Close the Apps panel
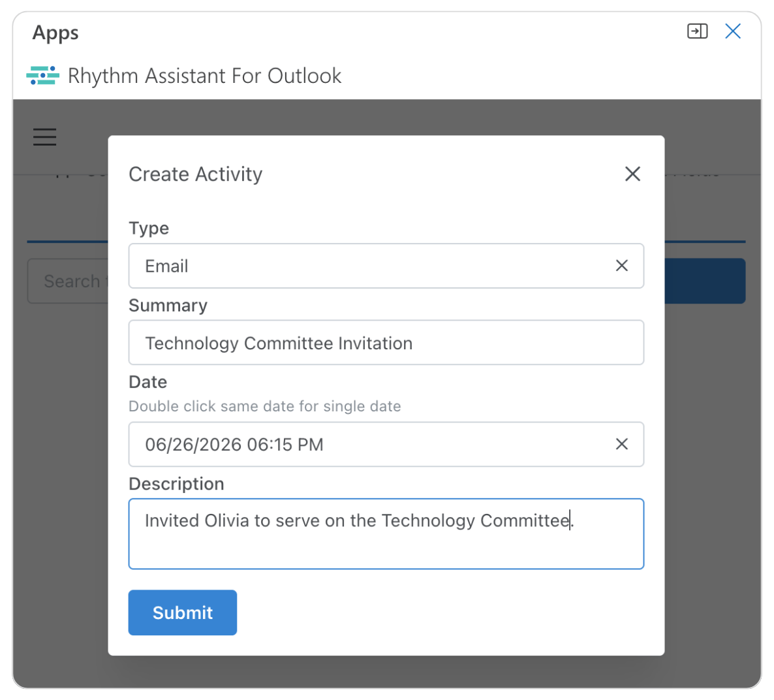Image resolution: width=774 pixels, height=700 pixels. [x=732, y=31]
